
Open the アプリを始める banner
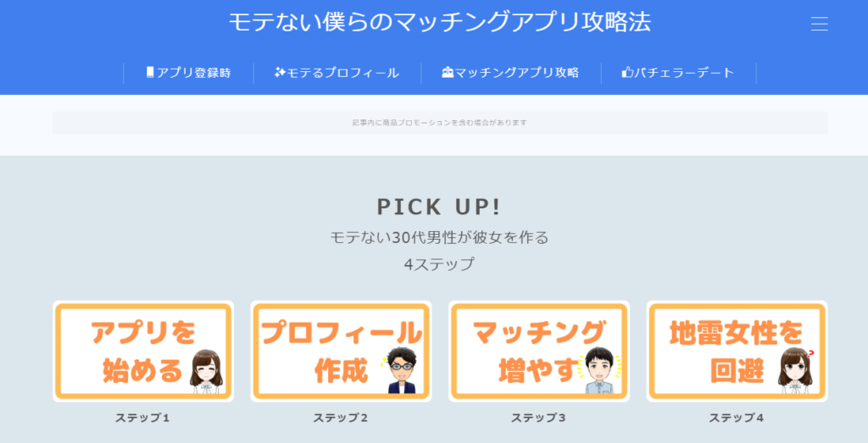click(x=143, y=352)
